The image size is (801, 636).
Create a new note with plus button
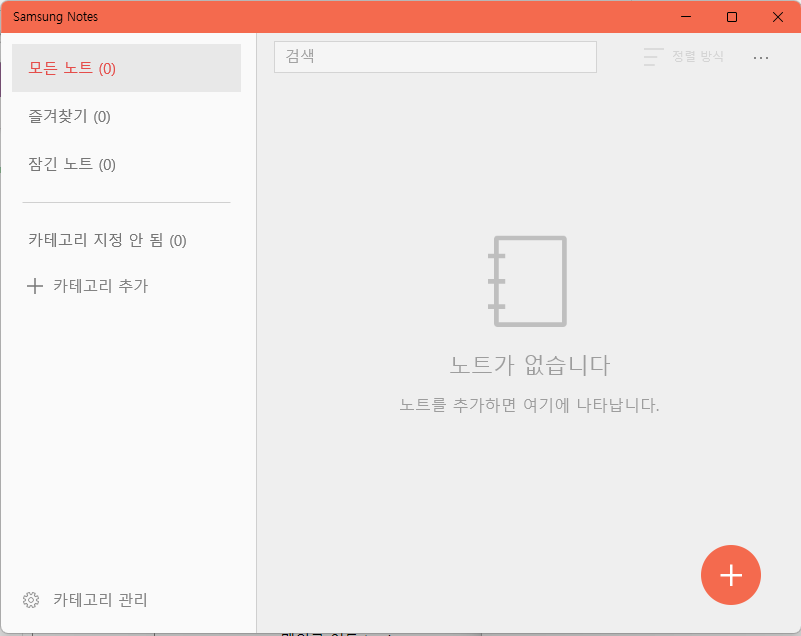pyautogui.click(x=731, y=575)
